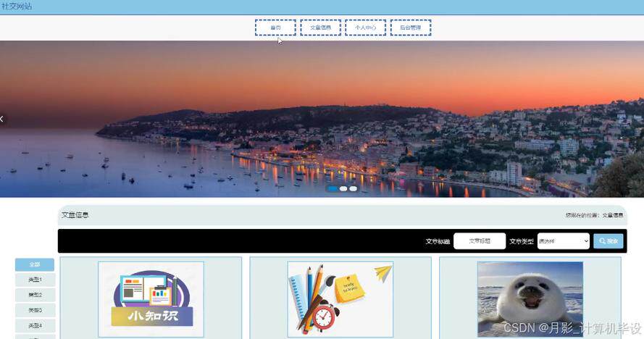Image resolution: width=644 pixels, height=339 pixels.
Task: Select the 类型2 category filter
Action: [x=35, y=295]
